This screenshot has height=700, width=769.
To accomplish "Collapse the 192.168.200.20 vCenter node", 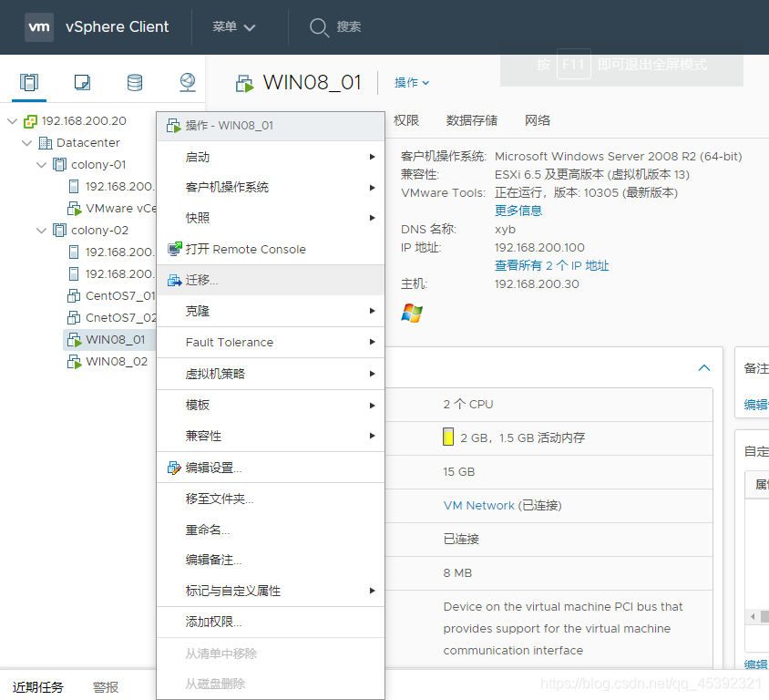I will (13, 121).
